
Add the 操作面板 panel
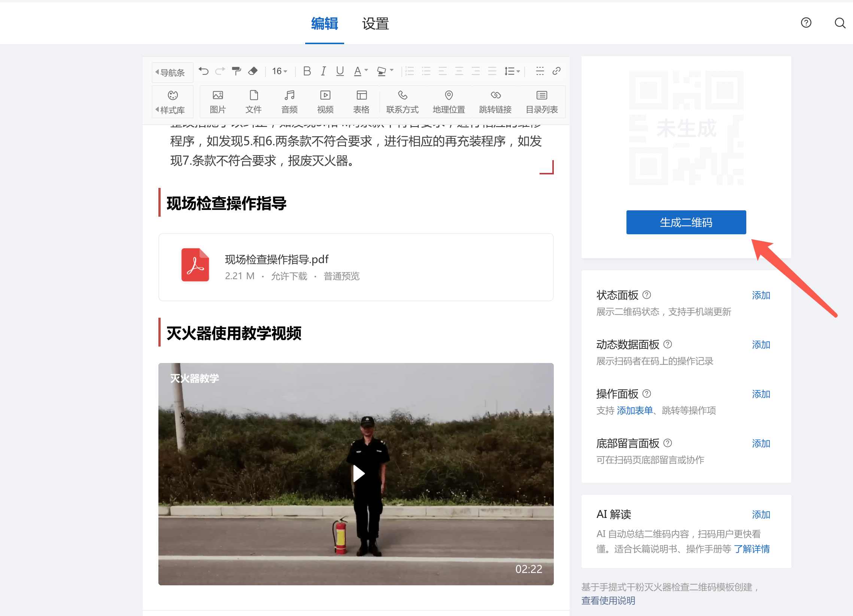(x=761, y=394)
